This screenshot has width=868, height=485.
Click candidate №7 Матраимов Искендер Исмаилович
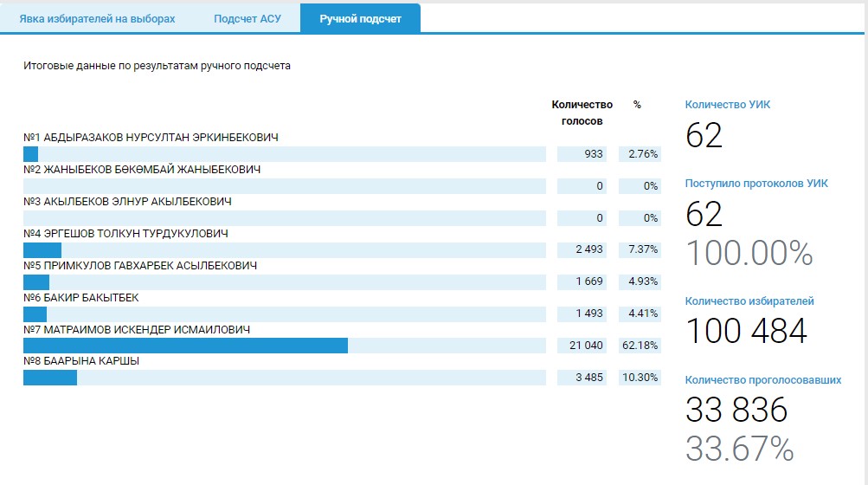click(137, 330)
